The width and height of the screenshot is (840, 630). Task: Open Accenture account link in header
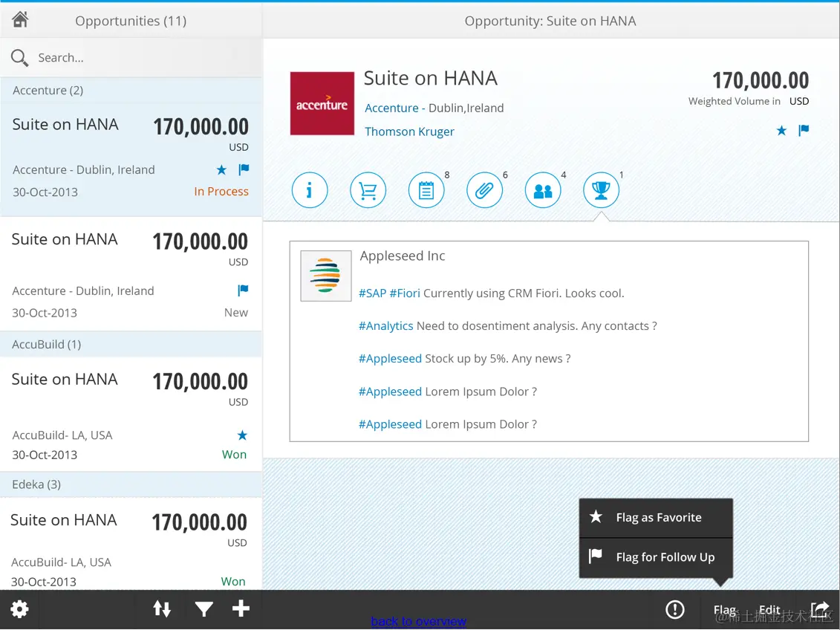[391, 108]
